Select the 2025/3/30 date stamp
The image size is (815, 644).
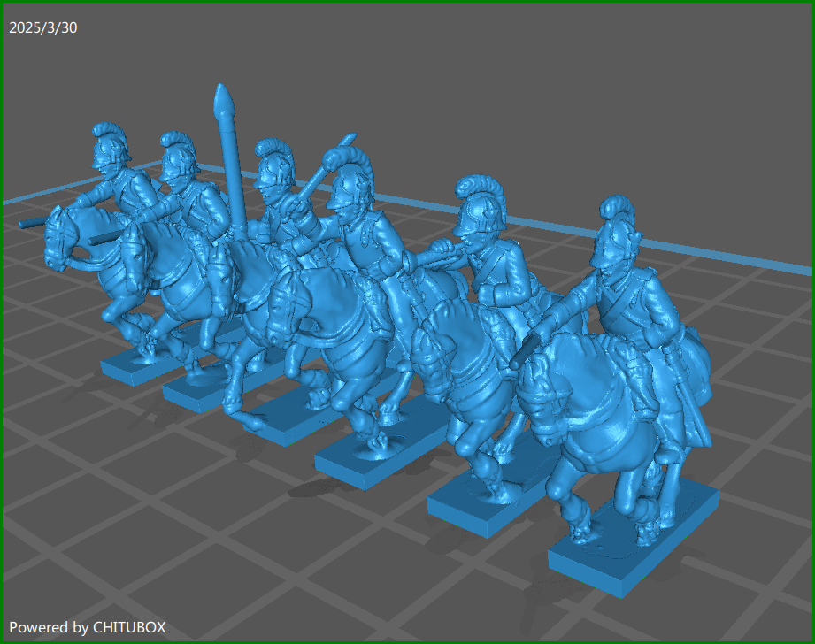42,27
